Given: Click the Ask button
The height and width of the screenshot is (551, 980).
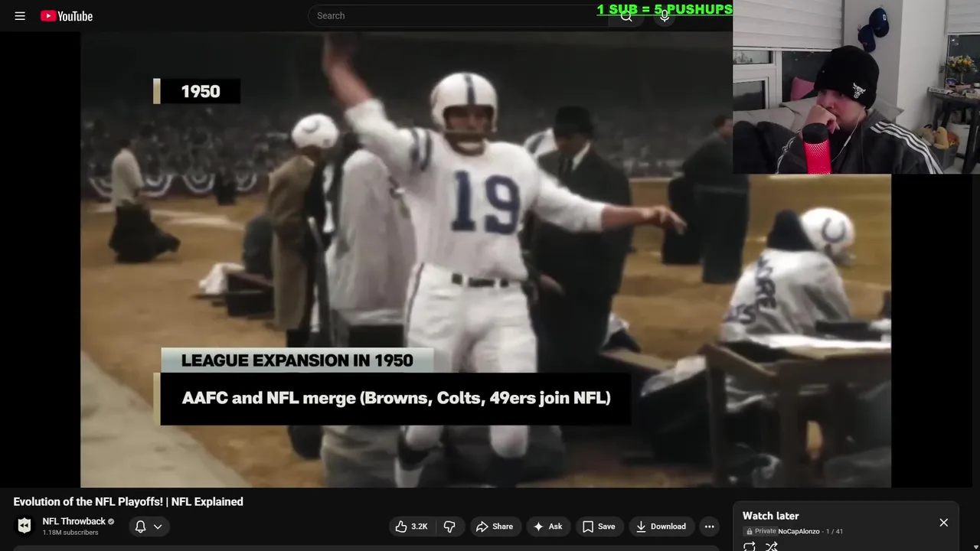Looking at the screenshot, I should click(547, 527).
